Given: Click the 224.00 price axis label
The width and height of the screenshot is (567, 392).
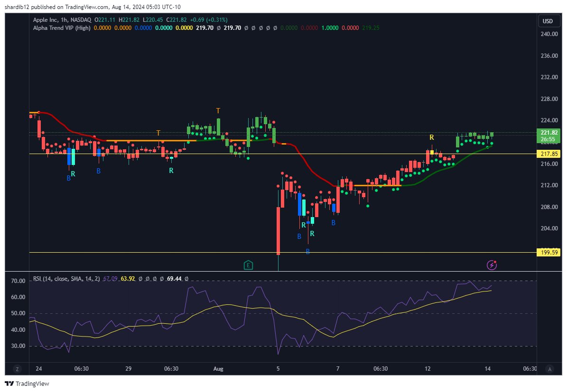Looking at the screenshot, I should click(x=549, y=120).
